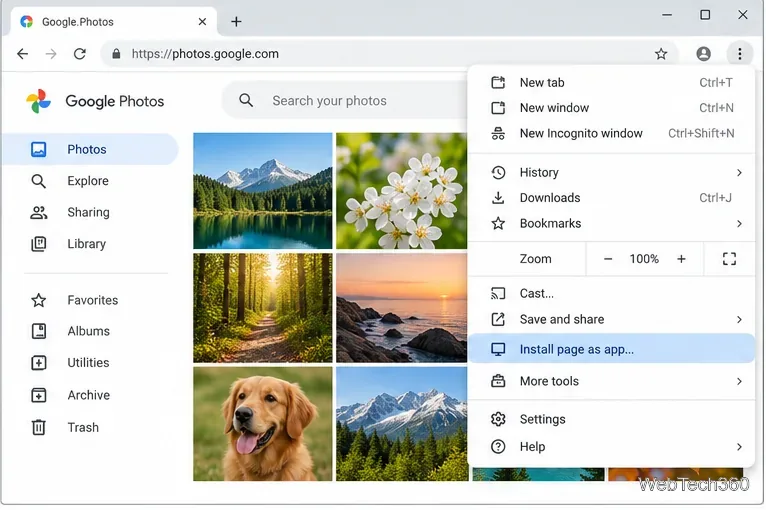The width and height of the screenshot is (766, 510).
Task: Open the profile avatar icon
Action: pyautogui.click(x=703, y=54)
